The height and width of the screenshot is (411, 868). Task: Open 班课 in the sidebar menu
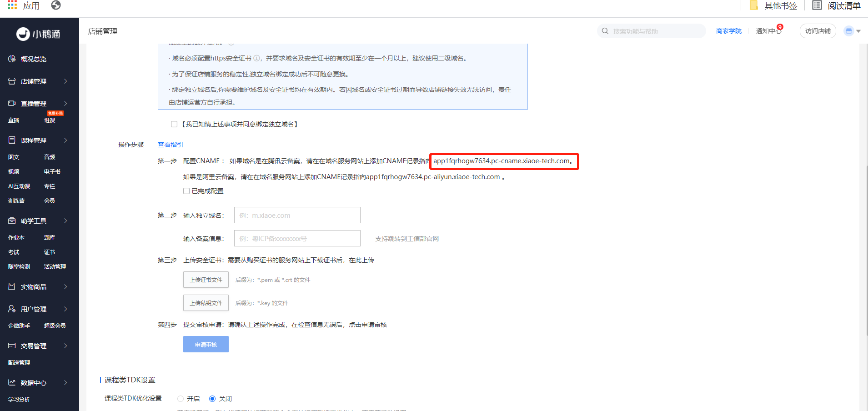[x=50, y=120]
